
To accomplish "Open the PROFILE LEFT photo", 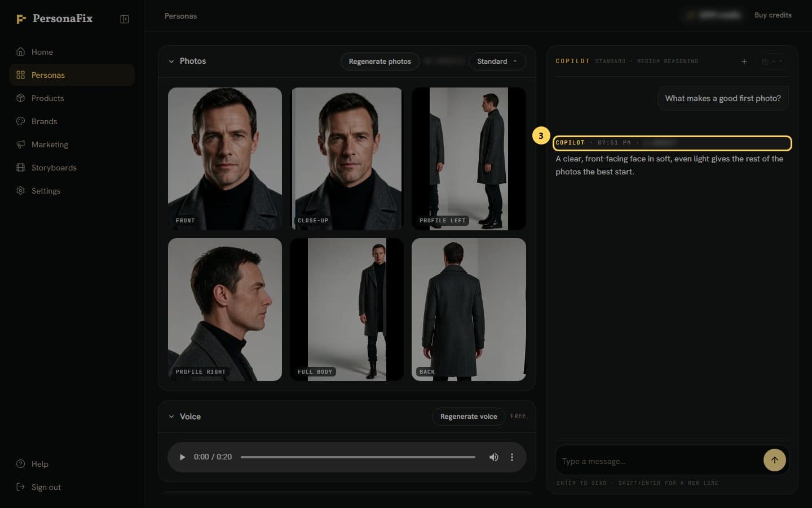I will pos(469,159).
